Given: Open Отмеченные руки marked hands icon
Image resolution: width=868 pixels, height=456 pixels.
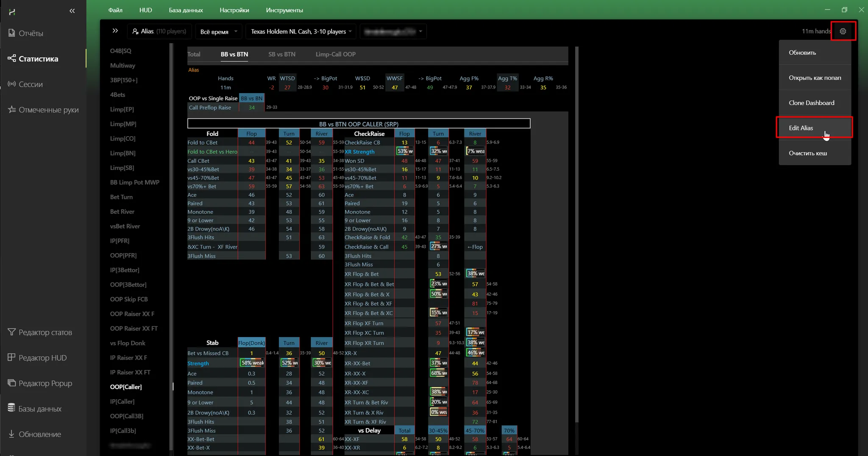Looking at the screenshot, I should pos(11,110).
